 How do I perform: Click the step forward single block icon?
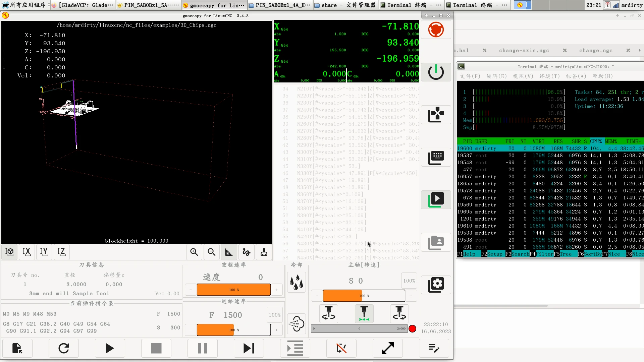pyautogui.click(x=249, y=349)
